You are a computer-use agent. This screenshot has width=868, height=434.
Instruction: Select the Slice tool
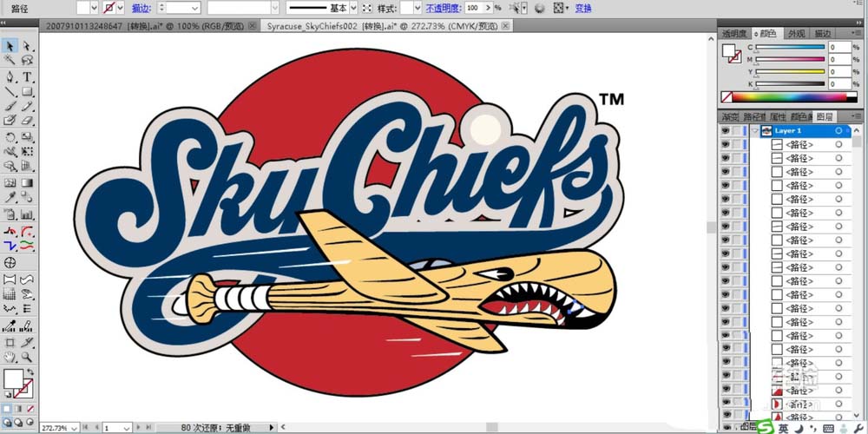[x=27, y=341]
